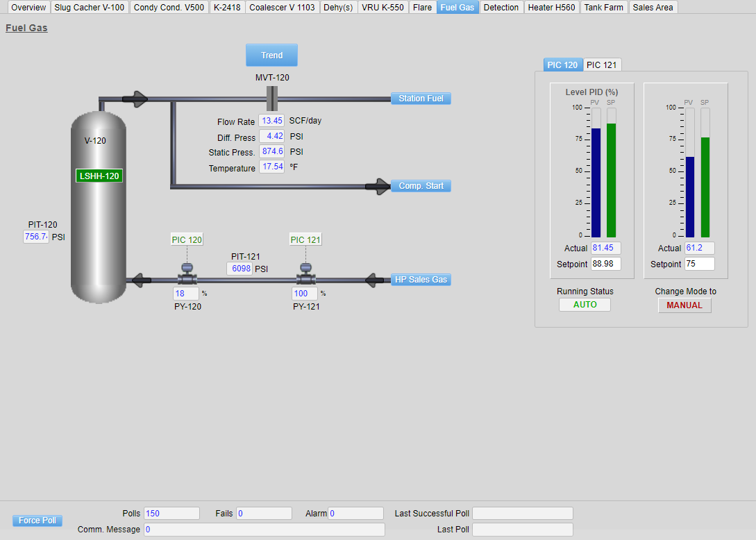Click the Station Fuel destination button

421,99
